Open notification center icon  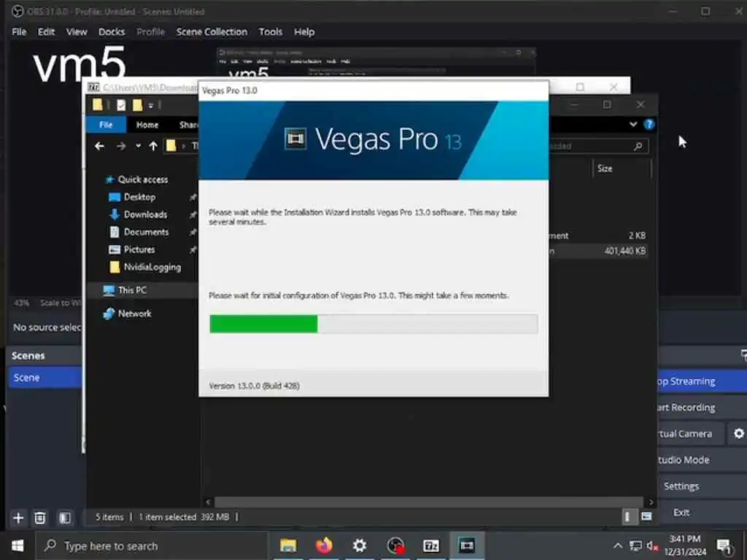coord(724,546)
